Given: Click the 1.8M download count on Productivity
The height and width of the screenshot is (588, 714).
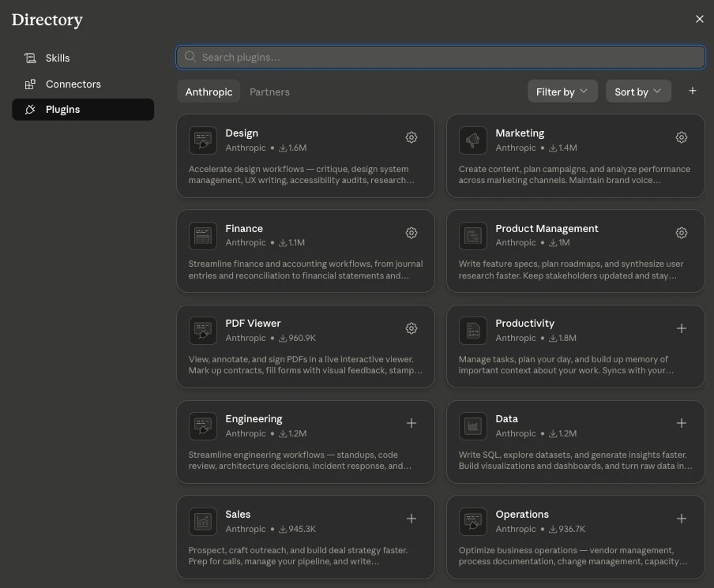Looking at the screenshot, I should pyautogui.click(x=563, y=338).
